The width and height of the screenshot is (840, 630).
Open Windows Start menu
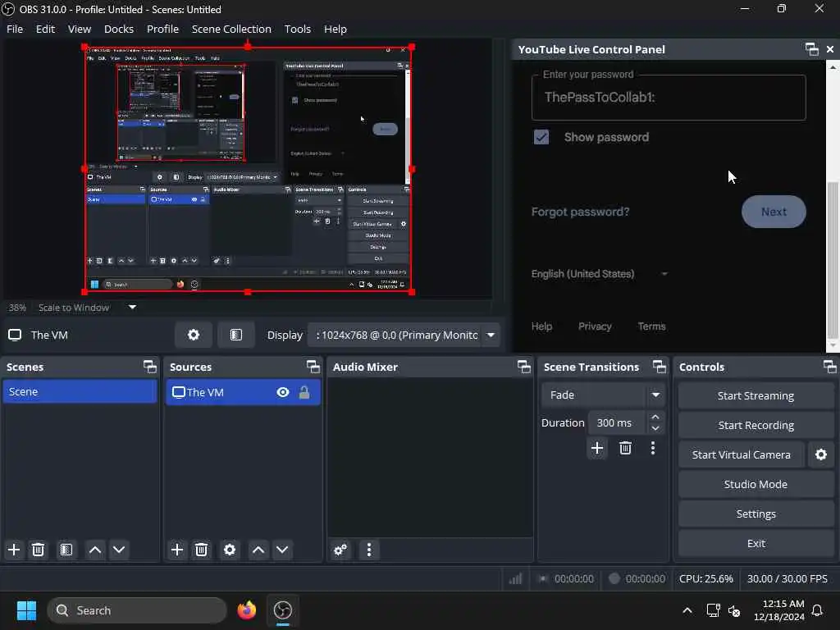[26, 610]
